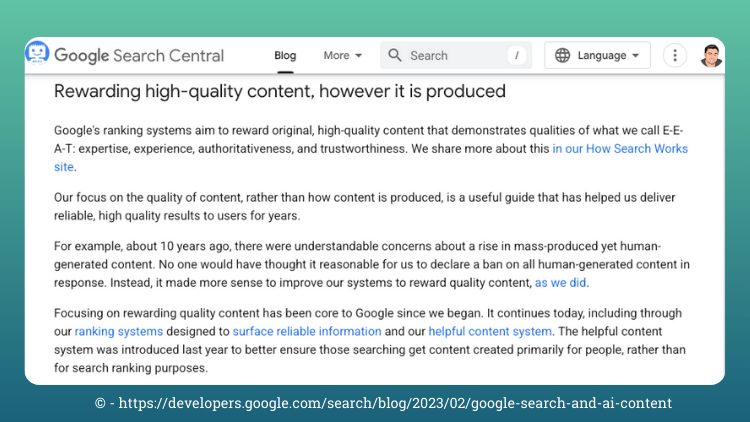The width and height of the screenshot is (750, 422).
Task: Expand the More dropdown menu
Action: (x=342, y=56)
